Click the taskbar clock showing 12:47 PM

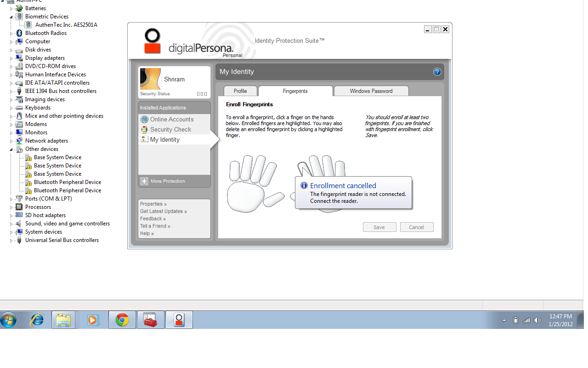pyautogui.click(x=560, y=320)
